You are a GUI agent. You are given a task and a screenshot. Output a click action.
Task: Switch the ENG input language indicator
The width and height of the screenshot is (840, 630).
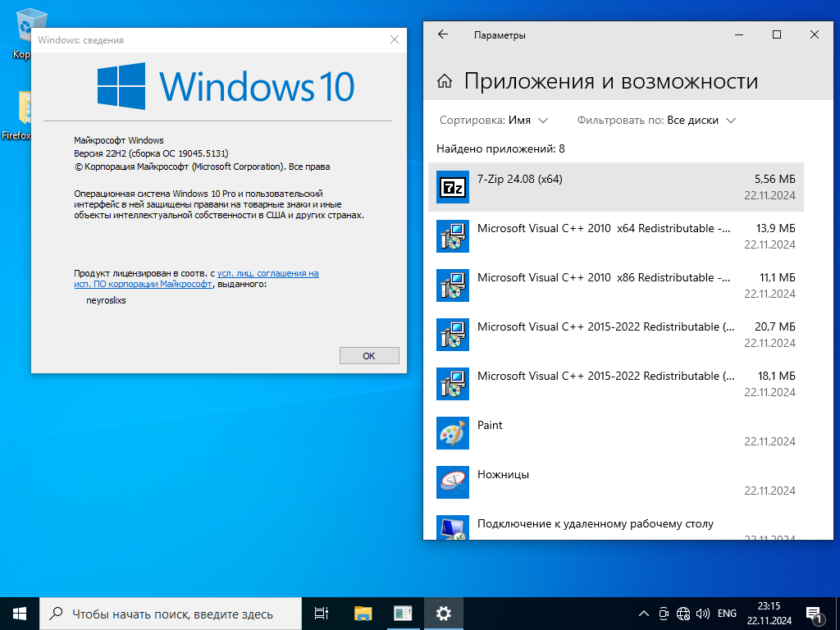coord(727,613)
